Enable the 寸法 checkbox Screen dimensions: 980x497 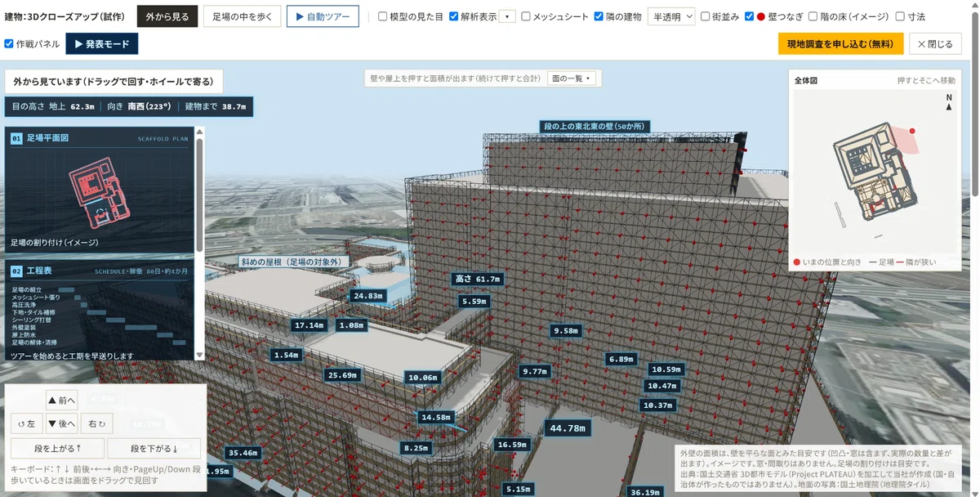[x=900, y=16]
